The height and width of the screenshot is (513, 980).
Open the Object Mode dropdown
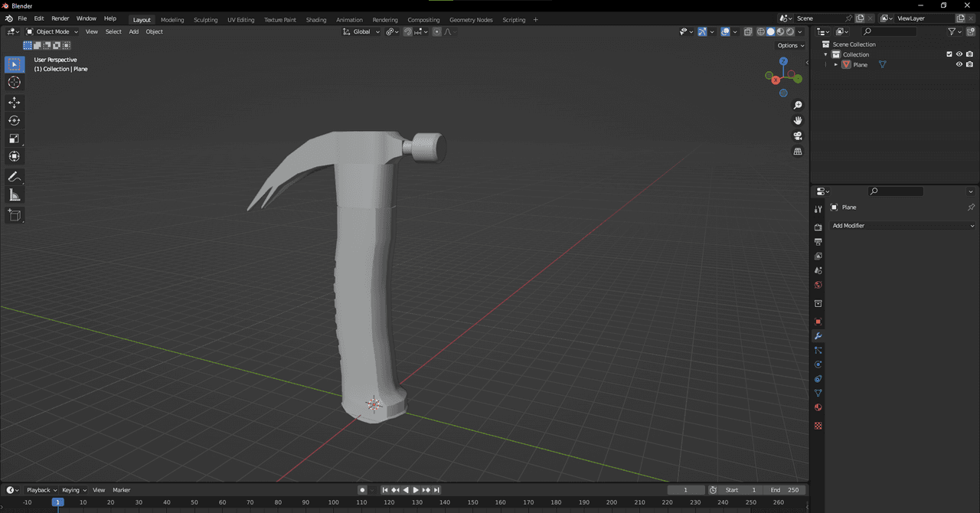pyautogui.click(x=52, y=31)
